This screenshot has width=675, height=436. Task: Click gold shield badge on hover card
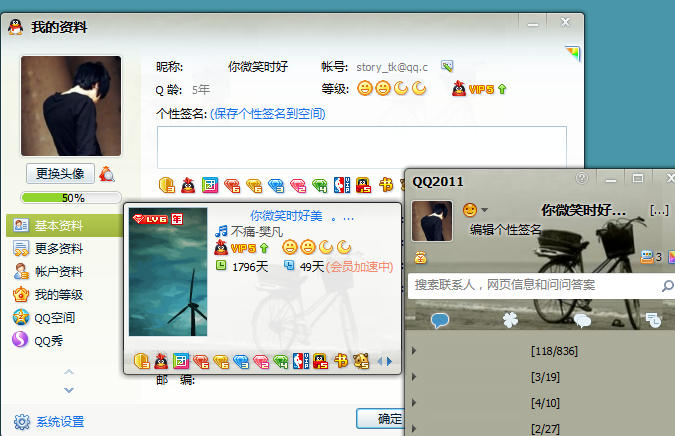pyautogui.click(x=142, y=361)
